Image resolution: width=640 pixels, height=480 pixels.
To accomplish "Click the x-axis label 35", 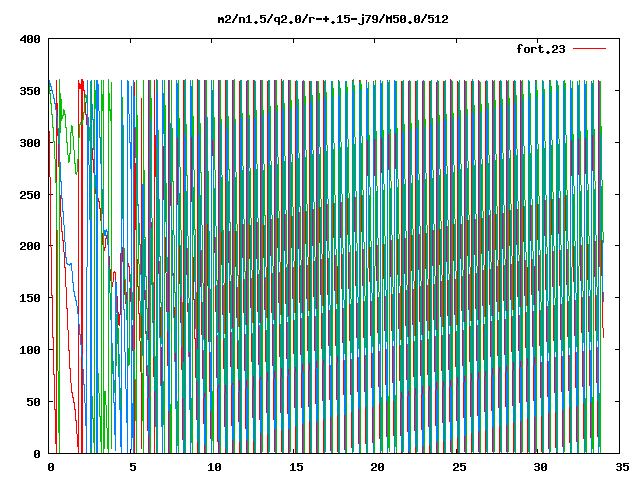I will click(622, 467).
